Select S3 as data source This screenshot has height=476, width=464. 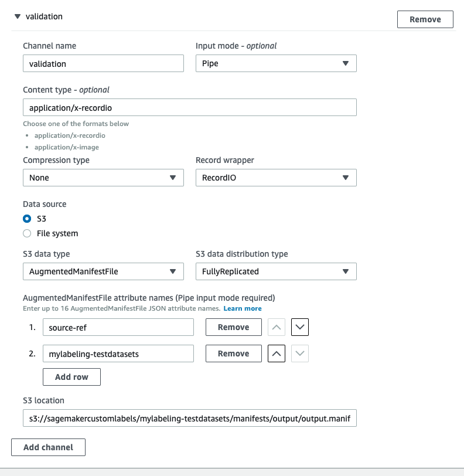(x=27, y=219)
